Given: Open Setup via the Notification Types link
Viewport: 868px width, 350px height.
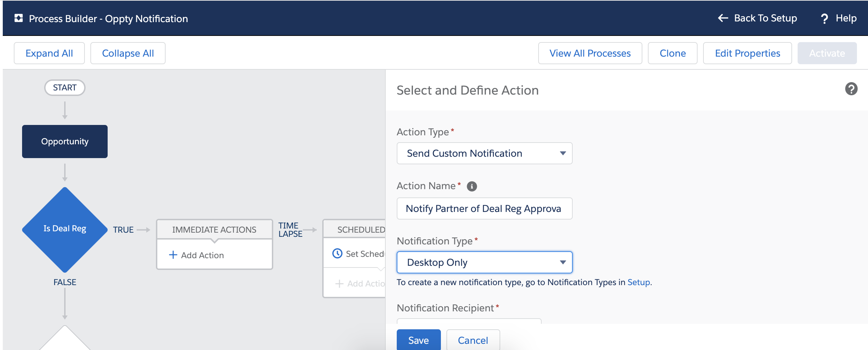Looking at the screenshot, I should (640, 282).
